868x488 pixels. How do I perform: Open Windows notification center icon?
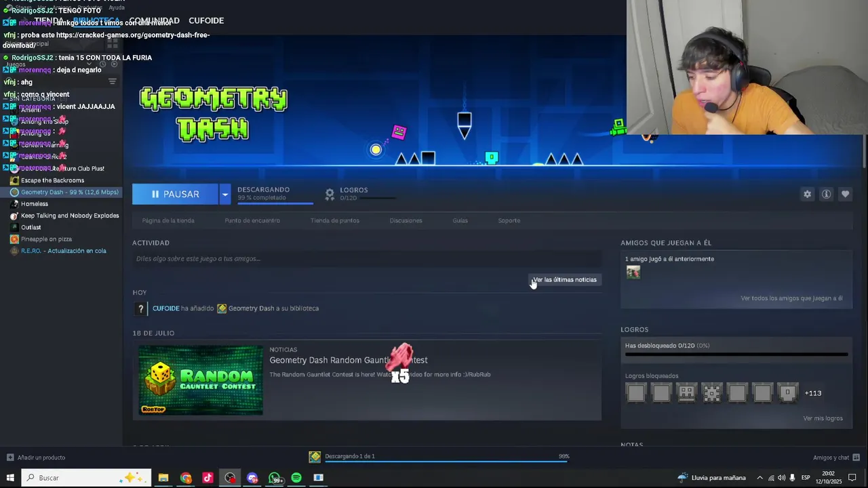pyautogui.click(x=852, y=478)
